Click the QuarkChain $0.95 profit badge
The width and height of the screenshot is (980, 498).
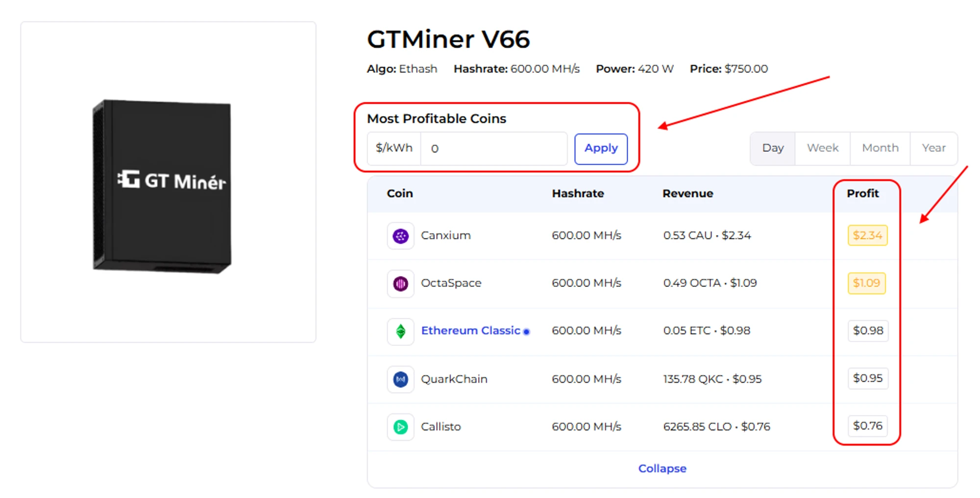tap(868, 378)
